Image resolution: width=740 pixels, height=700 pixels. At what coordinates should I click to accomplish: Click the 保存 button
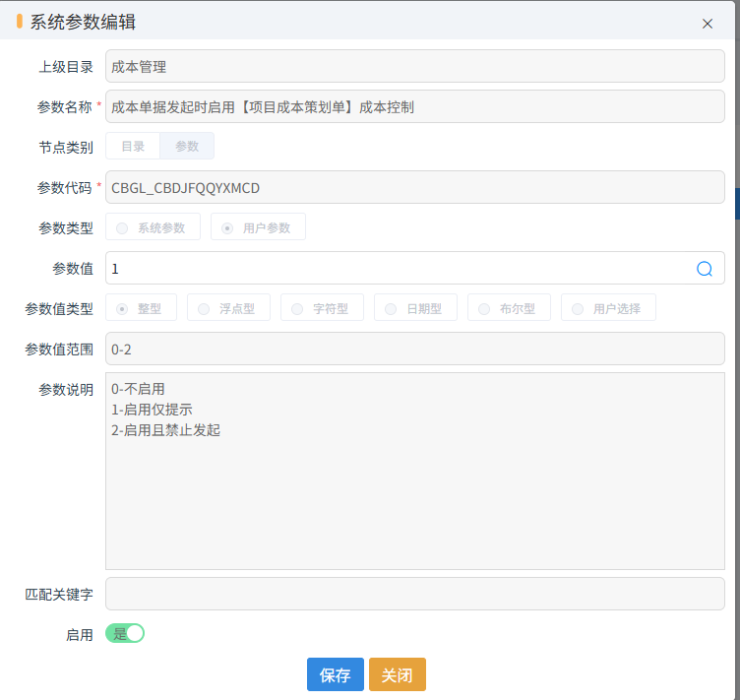coord(336,674)
